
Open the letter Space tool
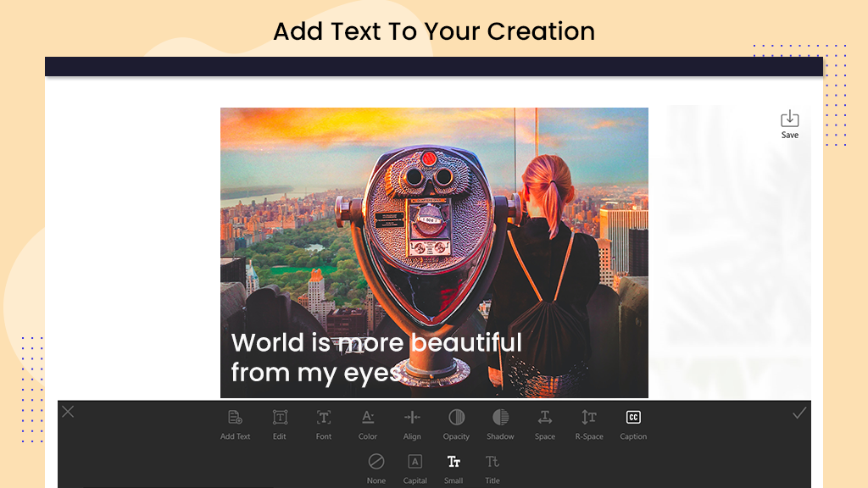point(545,425)
